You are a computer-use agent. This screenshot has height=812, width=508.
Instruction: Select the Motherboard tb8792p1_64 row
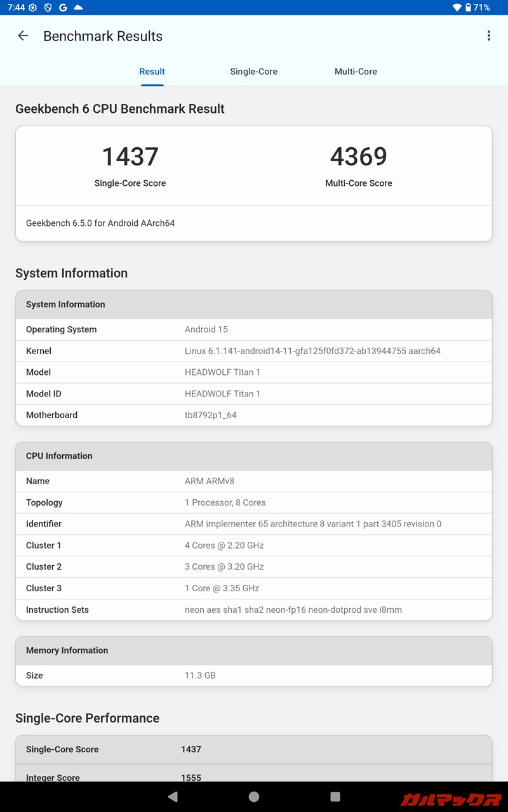coord(253,415)
